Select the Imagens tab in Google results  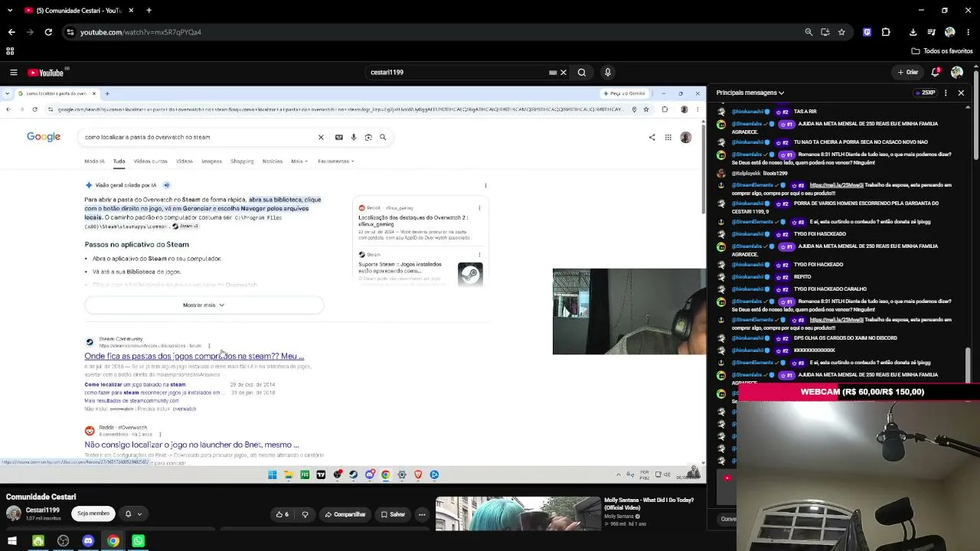point(211,161)
